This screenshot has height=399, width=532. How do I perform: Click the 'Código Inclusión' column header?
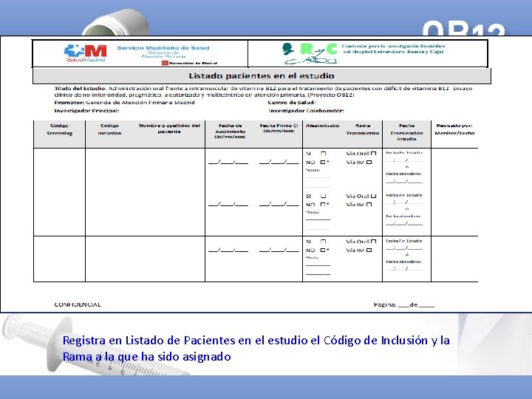[x=109, y=129]
